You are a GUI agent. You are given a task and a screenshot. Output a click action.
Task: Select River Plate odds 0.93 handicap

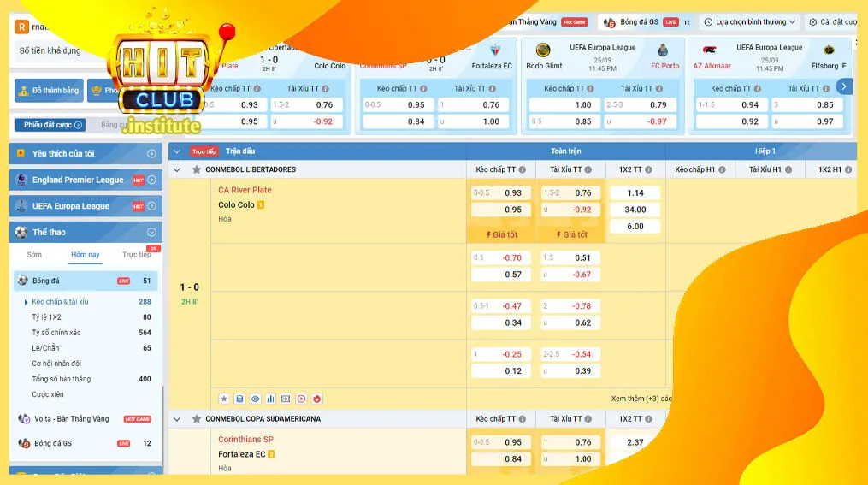tap(501, 192)
